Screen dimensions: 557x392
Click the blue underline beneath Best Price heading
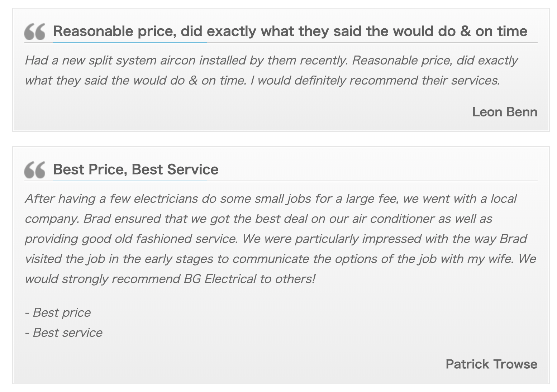click(130, 181)
